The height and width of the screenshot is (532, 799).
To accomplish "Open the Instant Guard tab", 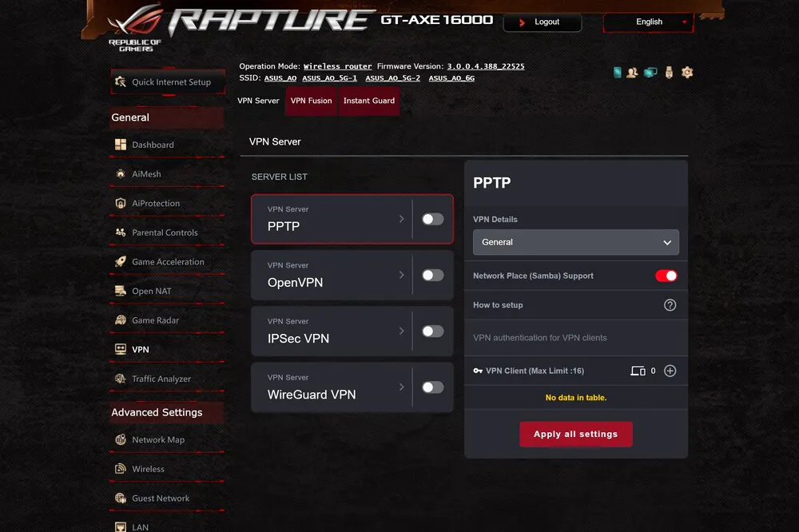I will pyautogui.click(x=369, y=101).
